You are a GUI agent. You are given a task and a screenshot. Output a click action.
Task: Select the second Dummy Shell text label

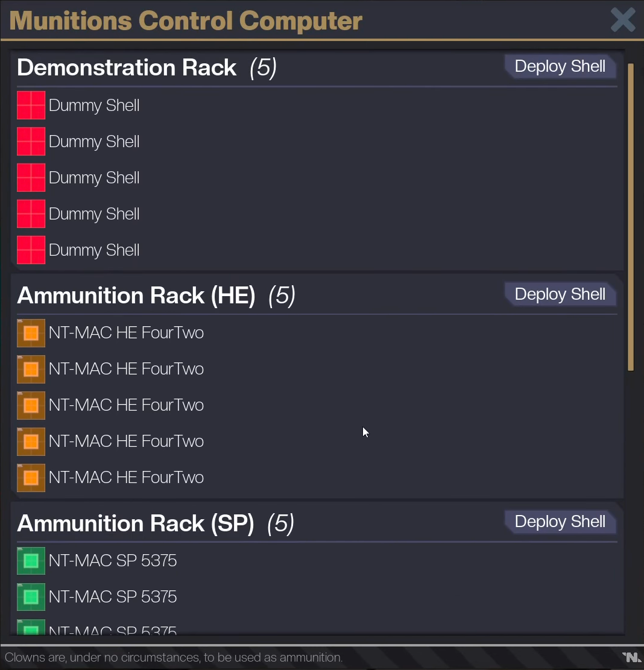point(94,142)
